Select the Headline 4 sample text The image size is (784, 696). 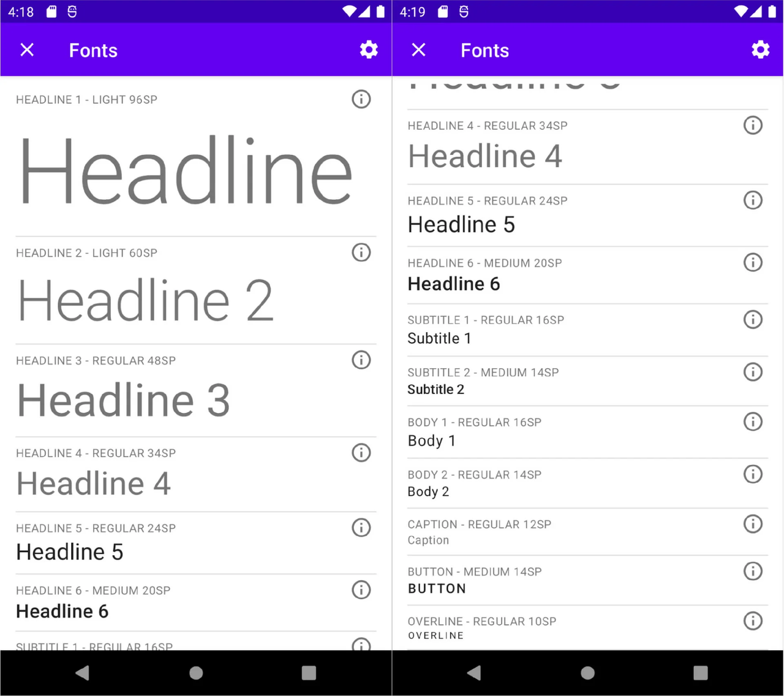[94, 483]
